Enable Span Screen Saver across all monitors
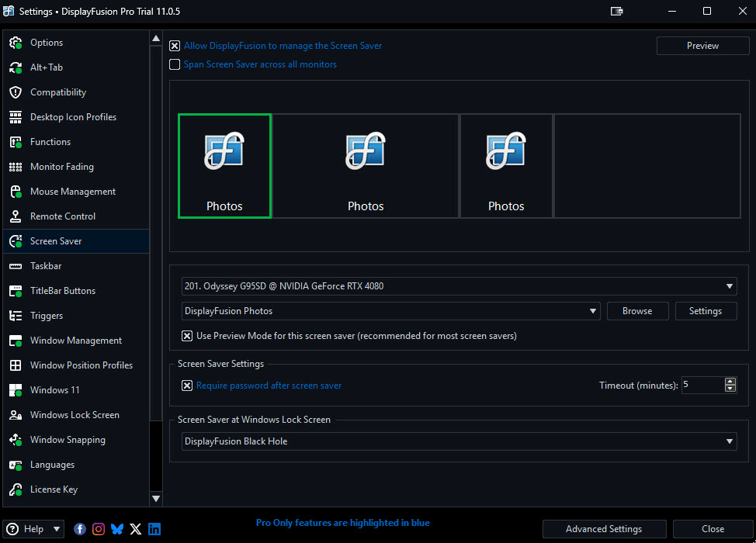 [x=175, y=64]
